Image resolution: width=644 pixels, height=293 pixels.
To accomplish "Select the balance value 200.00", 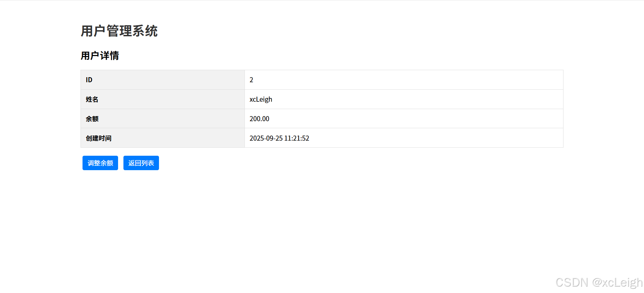I will point(259,119).
